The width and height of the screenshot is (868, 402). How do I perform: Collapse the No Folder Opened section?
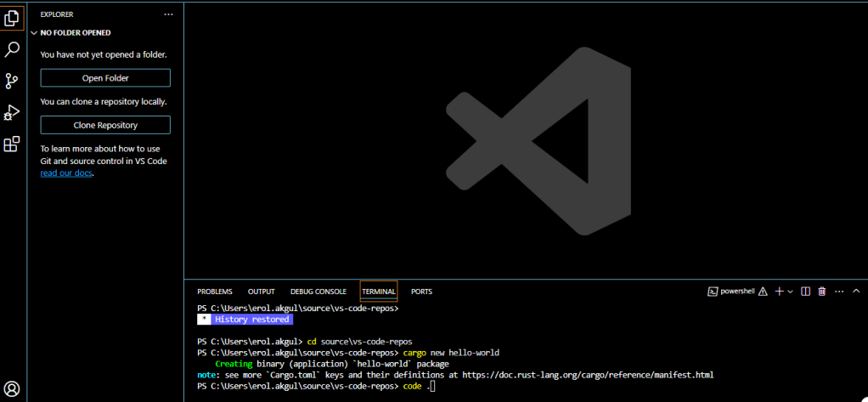coord(34,33)
